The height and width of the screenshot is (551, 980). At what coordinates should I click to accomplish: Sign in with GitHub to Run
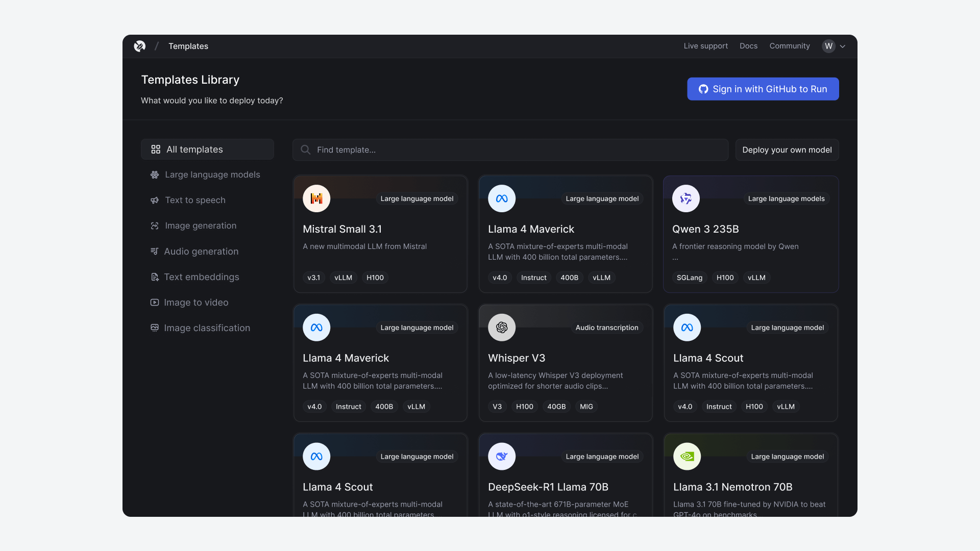763,89
